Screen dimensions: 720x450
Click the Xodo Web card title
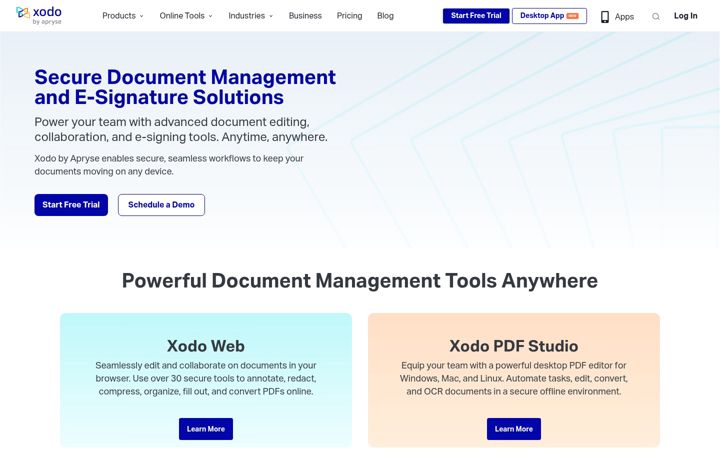pos(206,346)
